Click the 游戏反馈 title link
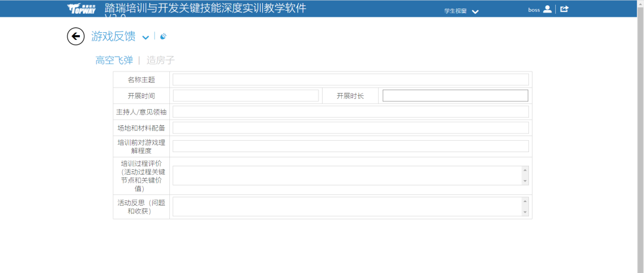This screenshot has width=644, height=273. click(x=113, y=36)
